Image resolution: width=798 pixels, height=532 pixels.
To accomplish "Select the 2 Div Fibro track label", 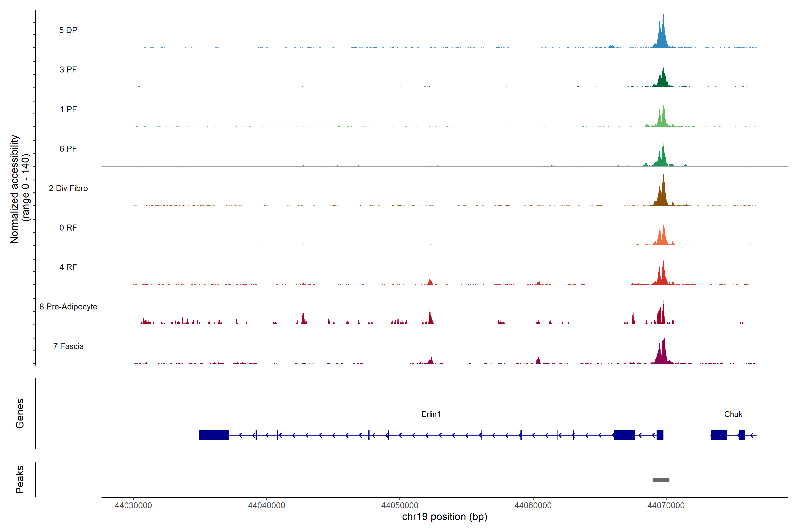I will click(68, 188).
